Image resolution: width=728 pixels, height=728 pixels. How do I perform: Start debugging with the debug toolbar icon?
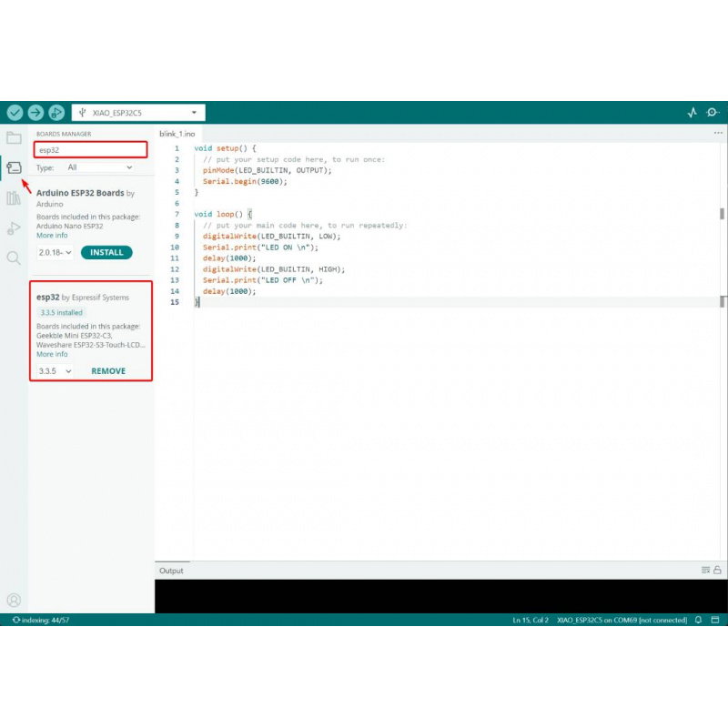click(56, 112)
